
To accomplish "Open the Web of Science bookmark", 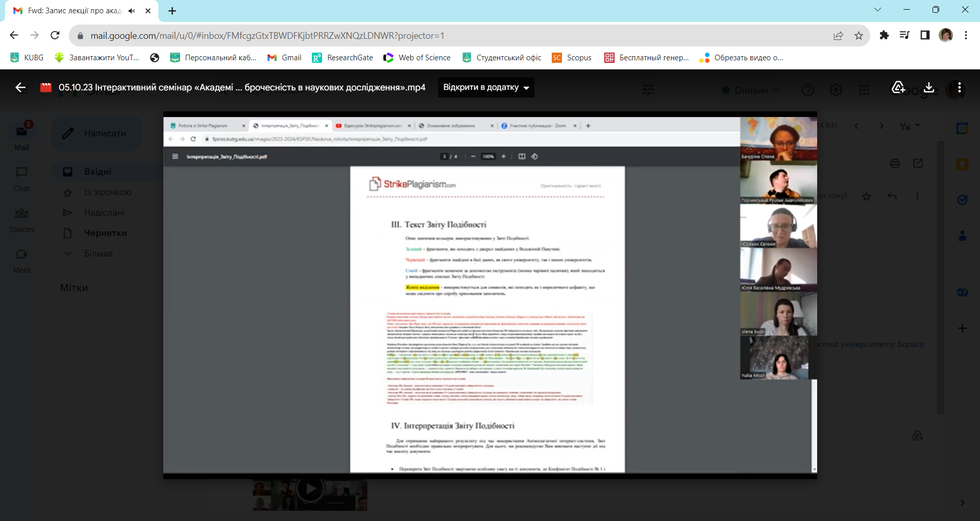I will click(417, 58).
